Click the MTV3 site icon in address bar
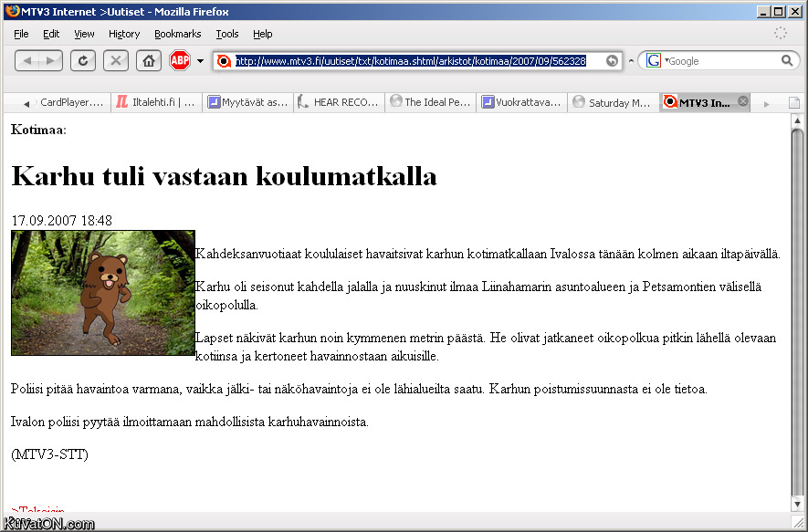This screenshot has width=808, height=532. pos(224,61)
